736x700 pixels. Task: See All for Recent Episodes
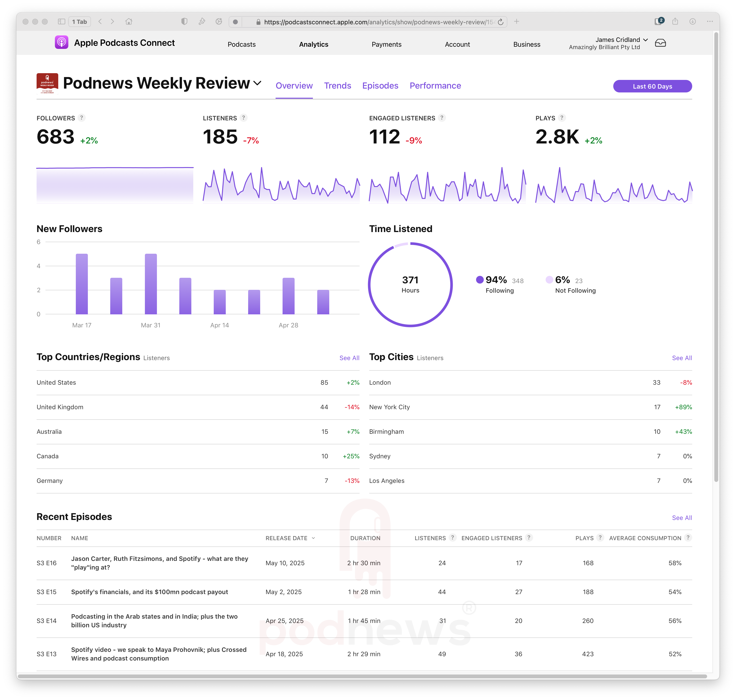click(682, 518)
